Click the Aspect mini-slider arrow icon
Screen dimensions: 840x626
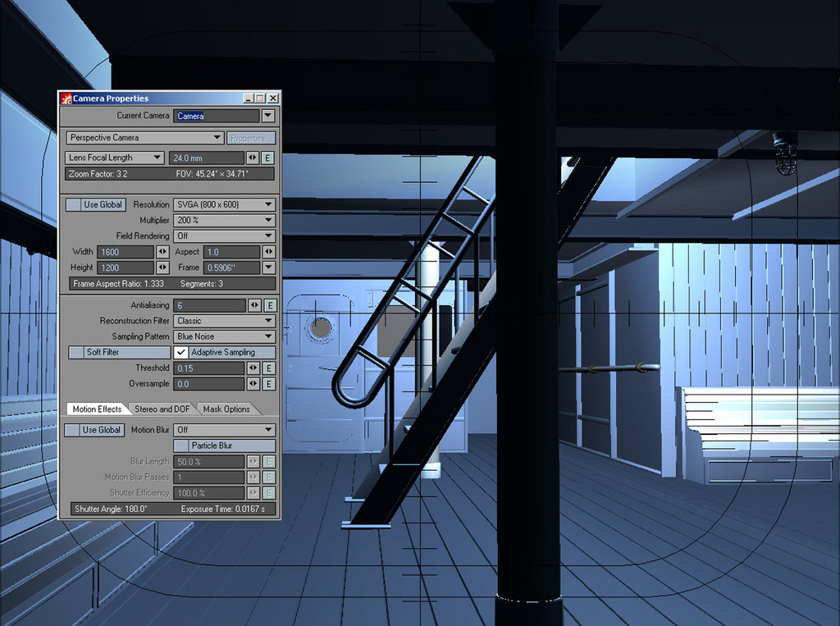pos(271,252)
